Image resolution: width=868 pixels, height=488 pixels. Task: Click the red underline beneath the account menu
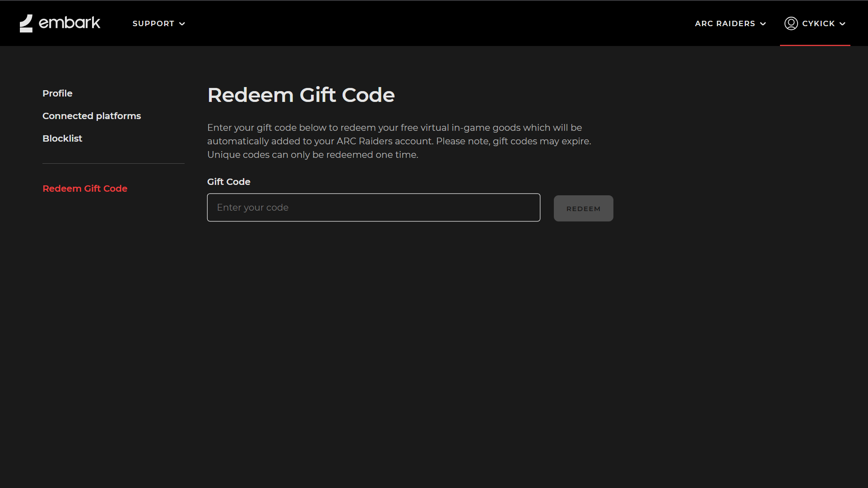tap(815, 45)
